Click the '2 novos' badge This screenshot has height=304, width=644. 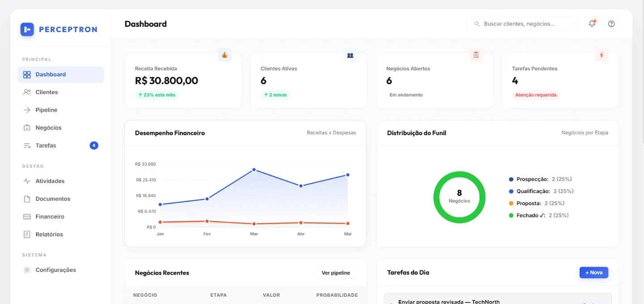click(x=275, y=95)
